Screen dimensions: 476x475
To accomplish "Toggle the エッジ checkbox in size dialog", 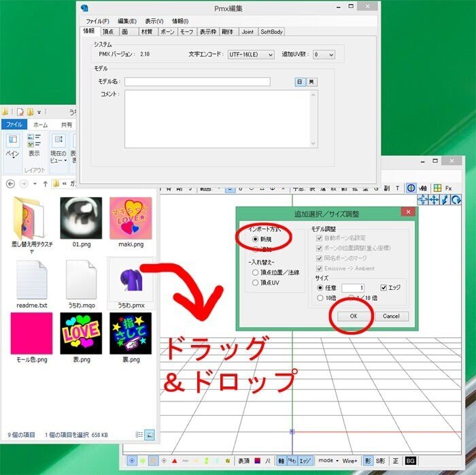I will tap(384, 288).
